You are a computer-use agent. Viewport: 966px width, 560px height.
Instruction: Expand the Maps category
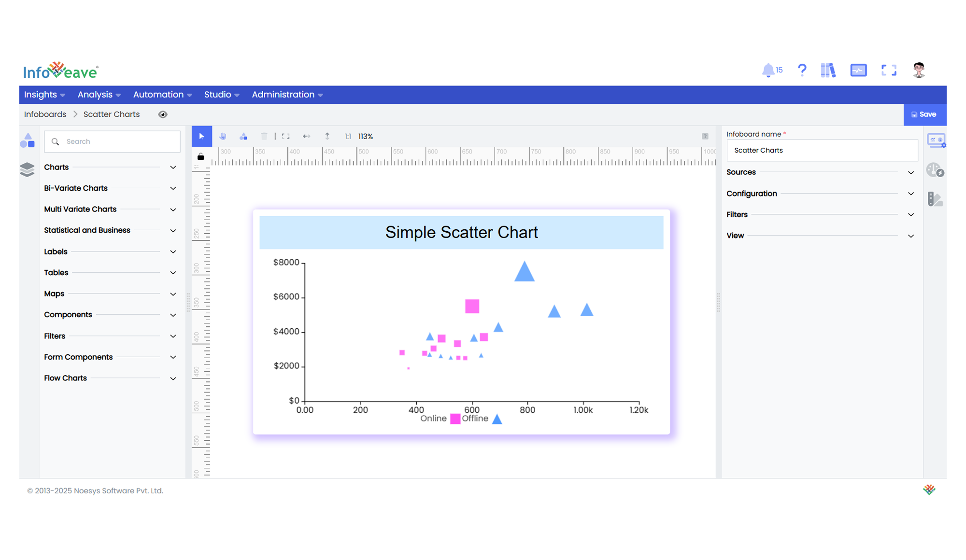pyautogui.click(x=111, y=294)
